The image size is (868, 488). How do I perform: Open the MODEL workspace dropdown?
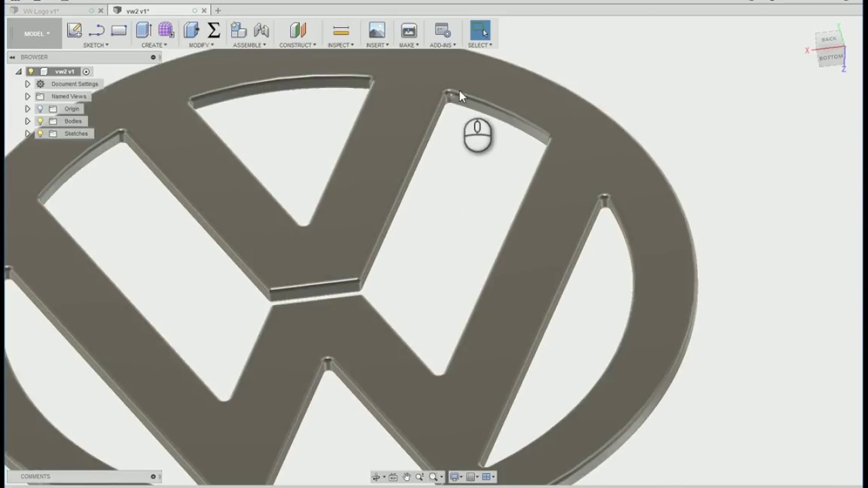[x=37, y=33]
